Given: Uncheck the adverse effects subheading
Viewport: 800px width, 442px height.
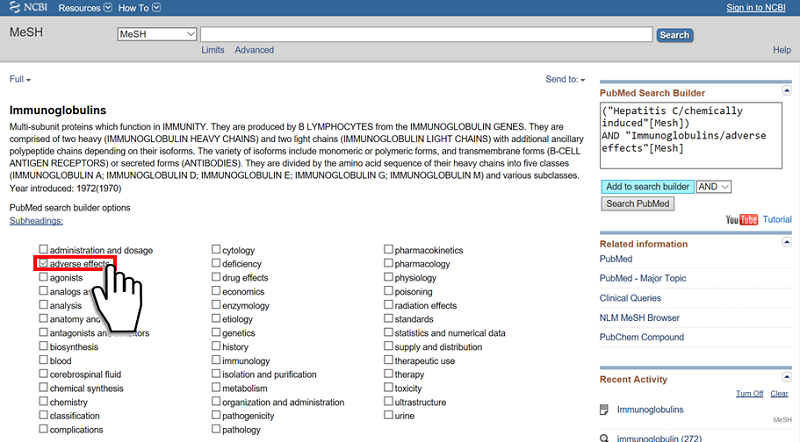Looking at the screenshot, I should (43, 263).
